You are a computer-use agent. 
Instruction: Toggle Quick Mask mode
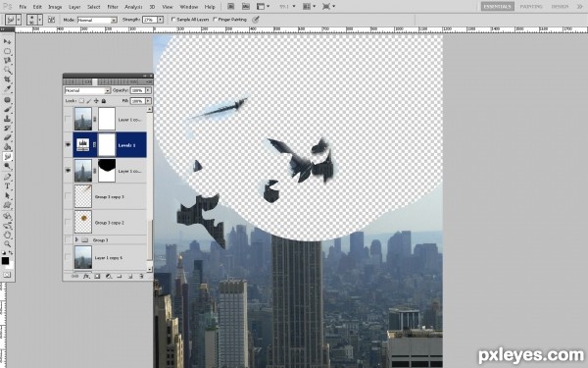click(x=7, y=275)
